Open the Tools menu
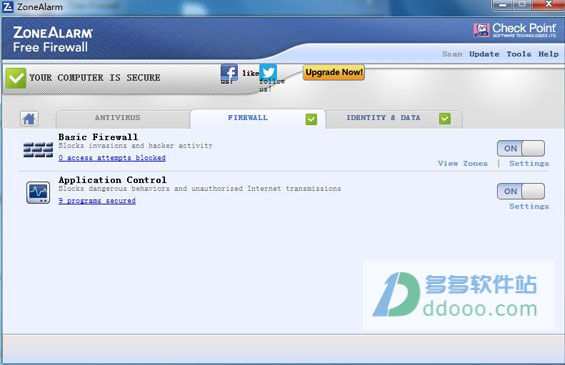565x365 pixels. tap(519, 54)
